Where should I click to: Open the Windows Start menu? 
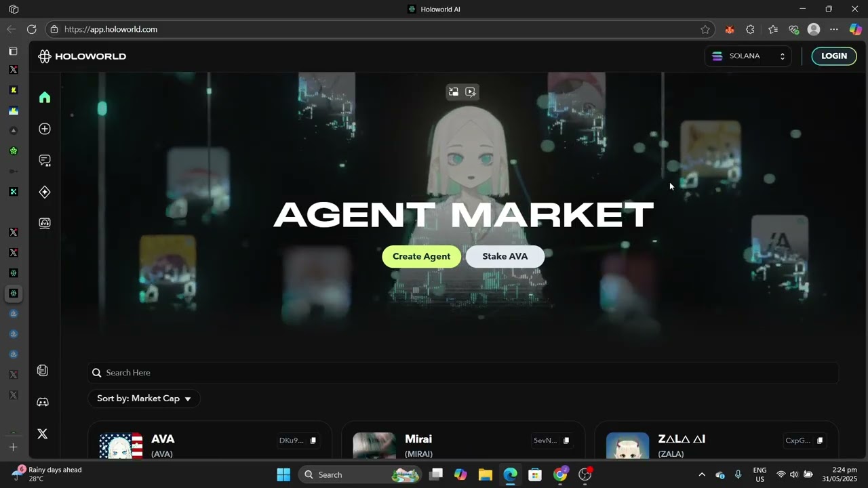283,474
